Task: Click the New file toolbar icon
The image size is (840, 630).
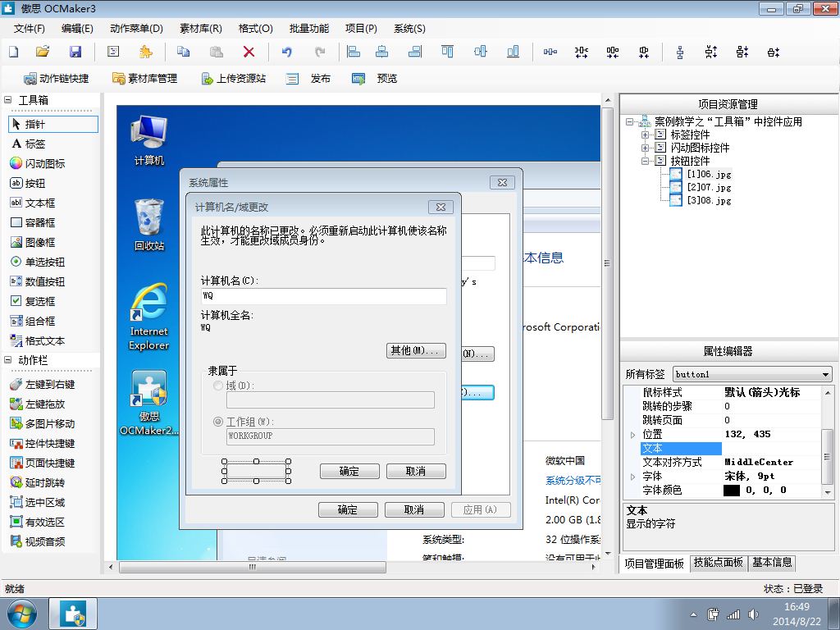Action: (13, 52)
